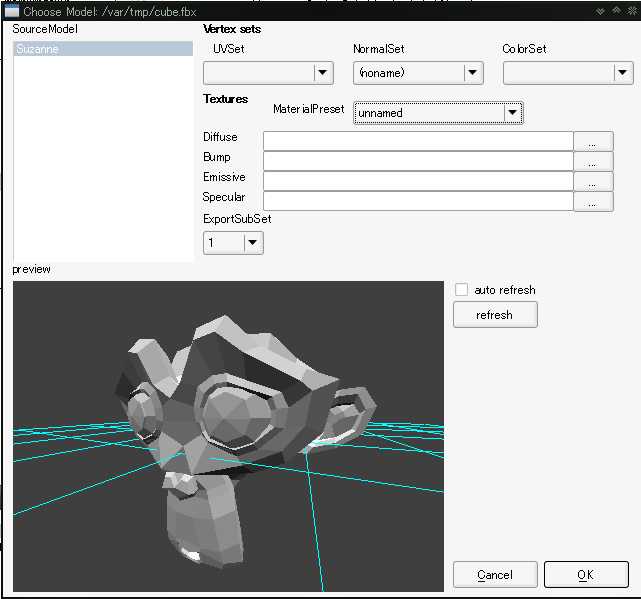Click the Diffuse texture path field
The image size is (641, 599).
418,141
